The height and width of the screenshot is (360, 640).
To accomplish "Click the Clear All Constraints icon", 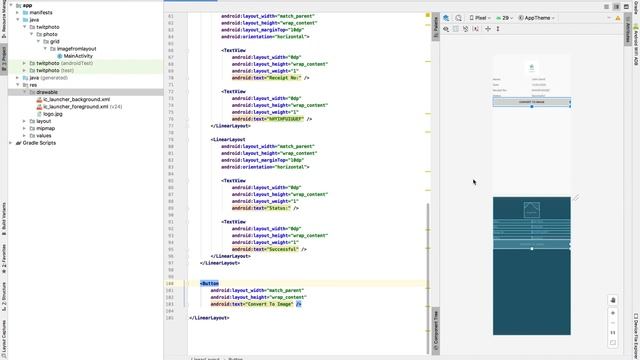I will (x=466, y=29).
